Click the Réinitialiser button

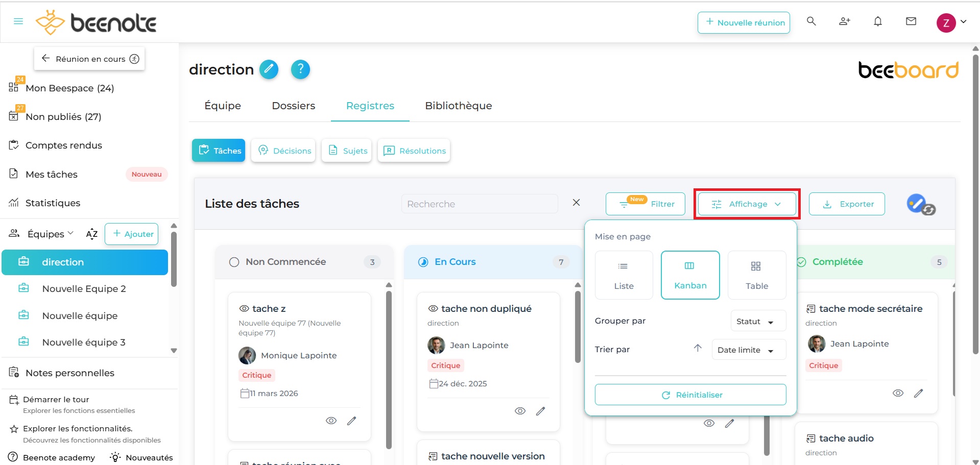point(690,395)
